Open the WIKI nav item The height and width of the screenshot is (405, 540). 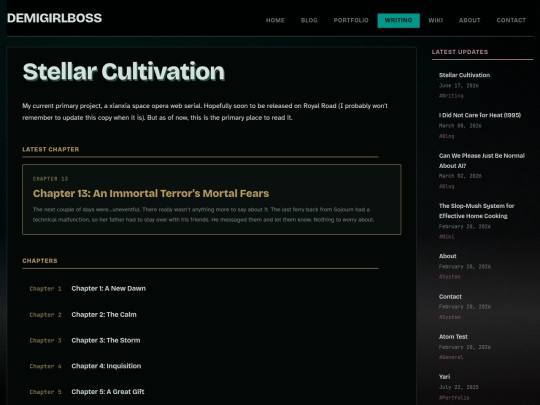coord(435,20)
